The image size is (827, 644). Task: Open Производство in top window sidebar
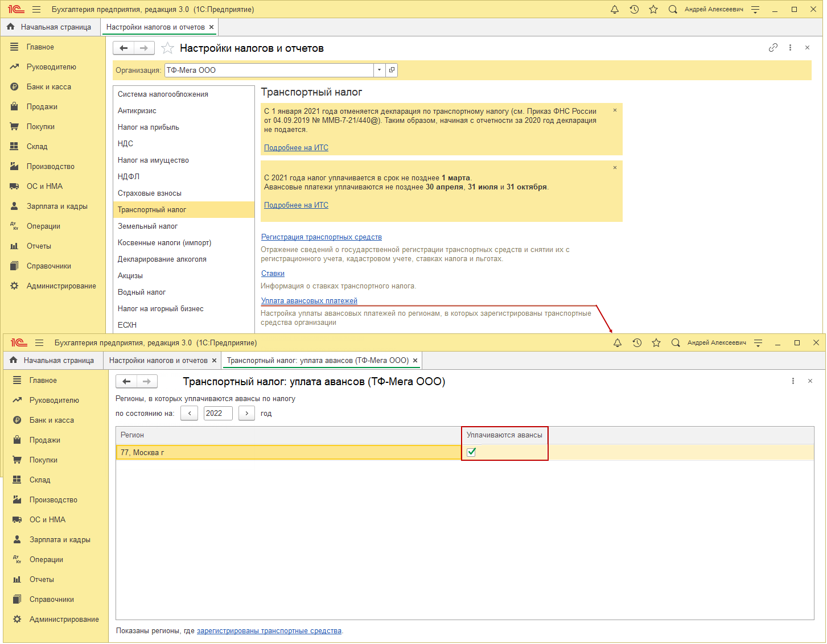click(51, 167)
